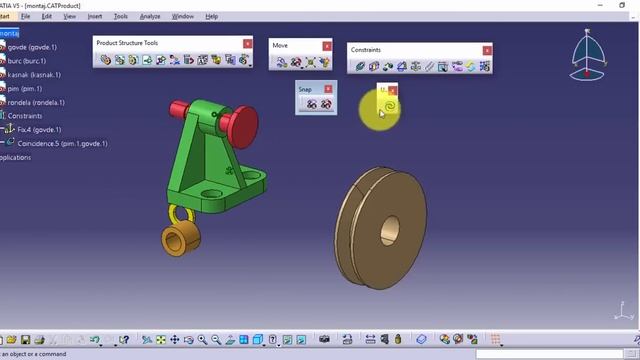The width and height of the screenshot is (640, 360).
Task: Click the first Component icon in Product Structure Tools
Action: coord(105,60)
